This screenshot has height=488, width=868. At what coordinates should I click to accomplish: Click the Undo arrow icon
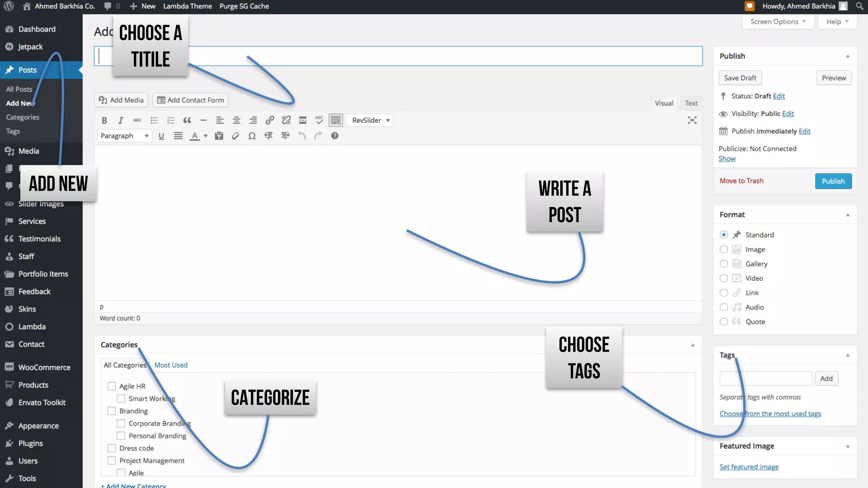pyautogui.click(x=302, y=136)
